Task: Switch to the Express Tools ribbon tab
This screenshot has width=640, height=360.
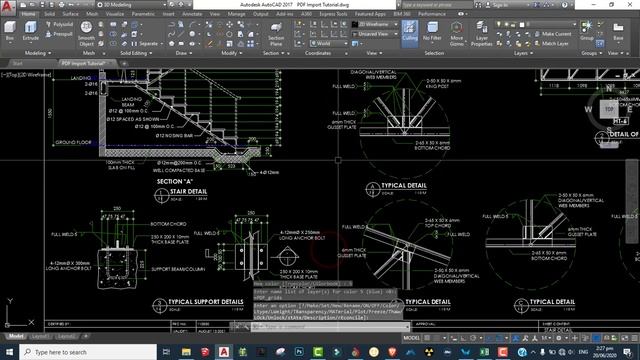Action: (x=333, y=14)
